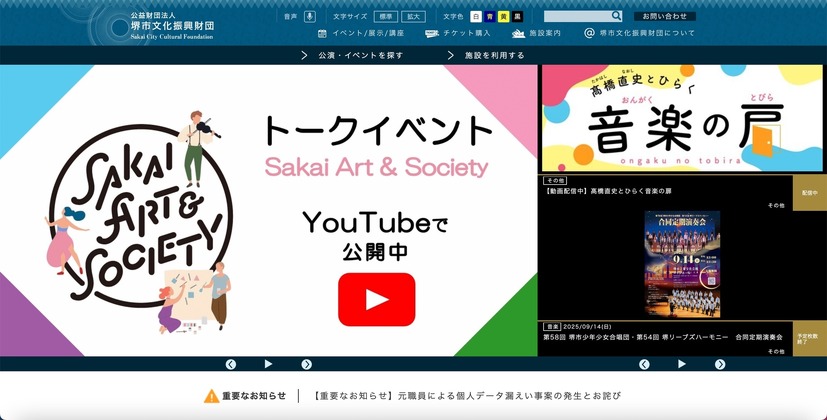
Task: Expand the 公演・イベントを探す menu
Action: point(352,55)
